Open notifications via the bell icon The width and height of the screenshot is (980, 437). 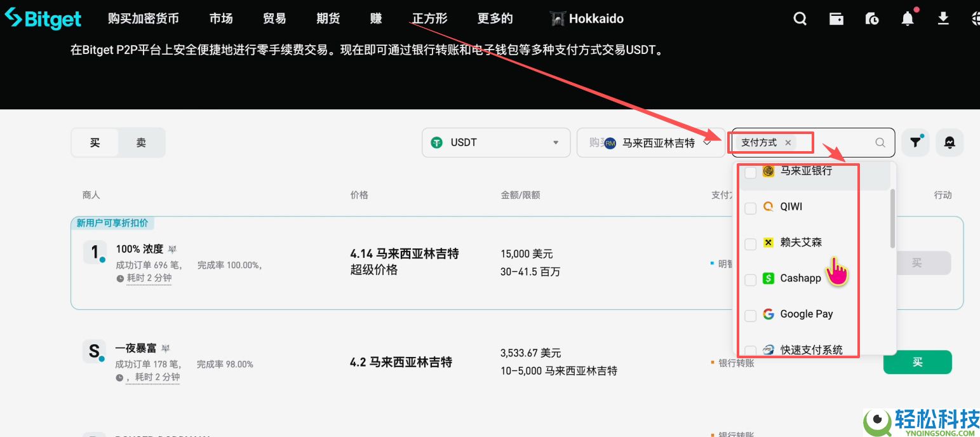(x=908, y=18)
